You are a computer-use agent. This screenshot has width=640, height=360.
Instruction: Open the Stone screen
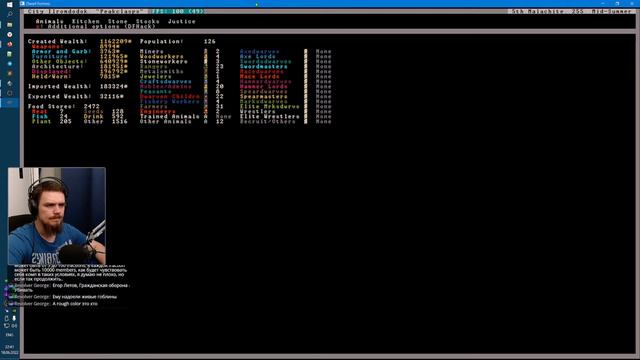pyautogui.click(x=118, y=21)
